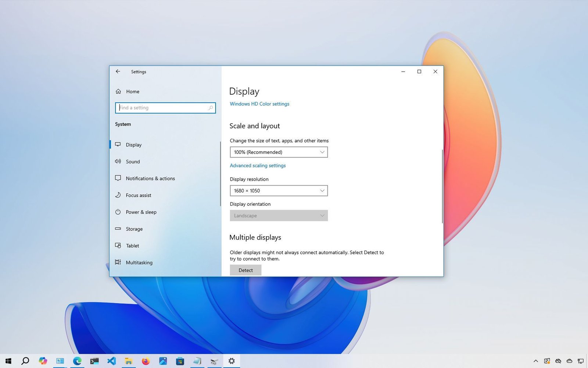
Task: Open Focus assist settings
Action: (x=138, y=195)
